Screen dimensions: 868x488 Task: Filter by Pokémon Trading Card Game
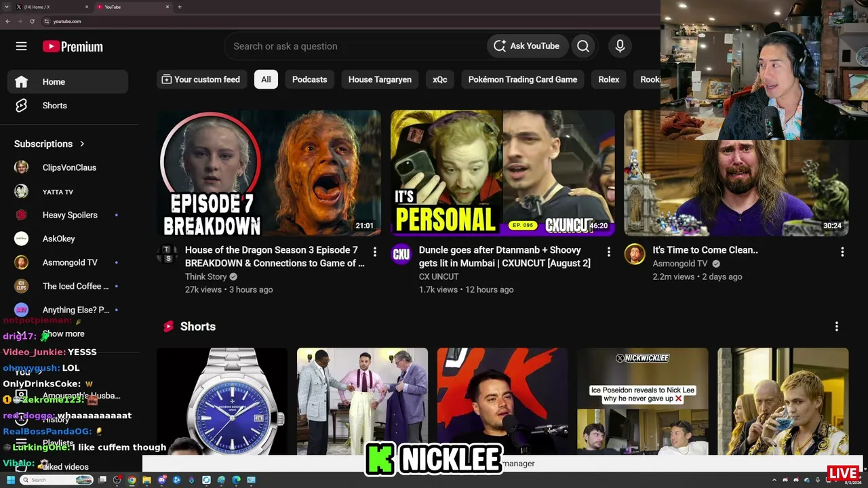coord(523,79)
